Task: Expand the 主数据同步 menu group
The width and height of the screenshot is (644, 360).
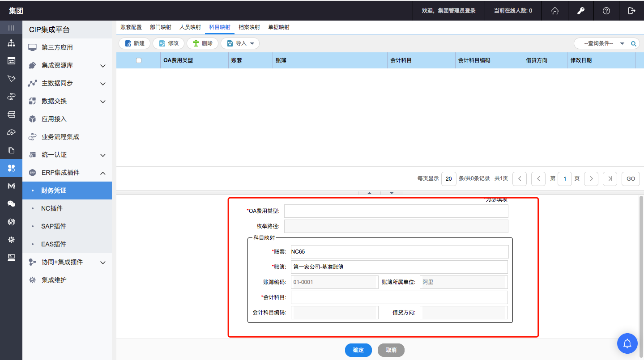Action: [x=102, y=84]
